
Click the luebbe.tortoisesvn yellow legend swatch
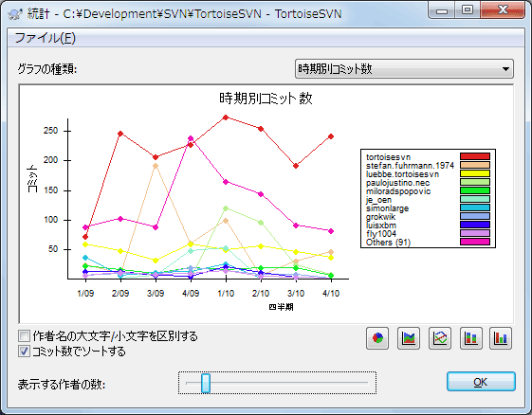(x=475, y=173)
